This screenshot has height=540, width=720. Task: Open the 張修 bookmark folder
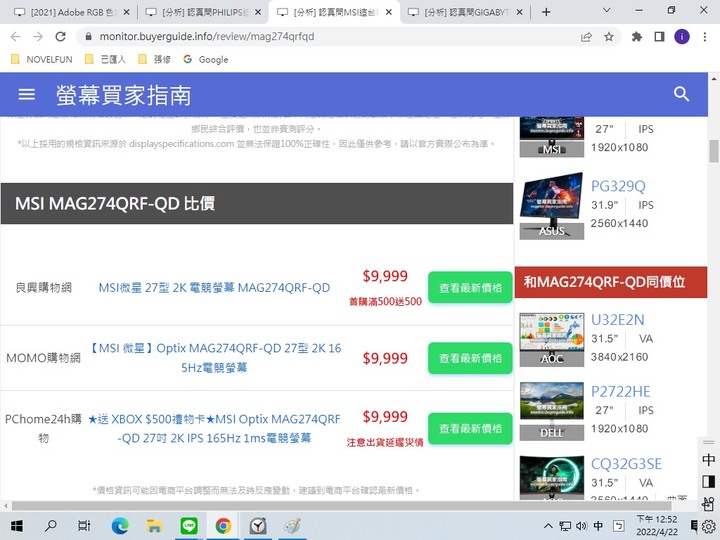point(155,59)
